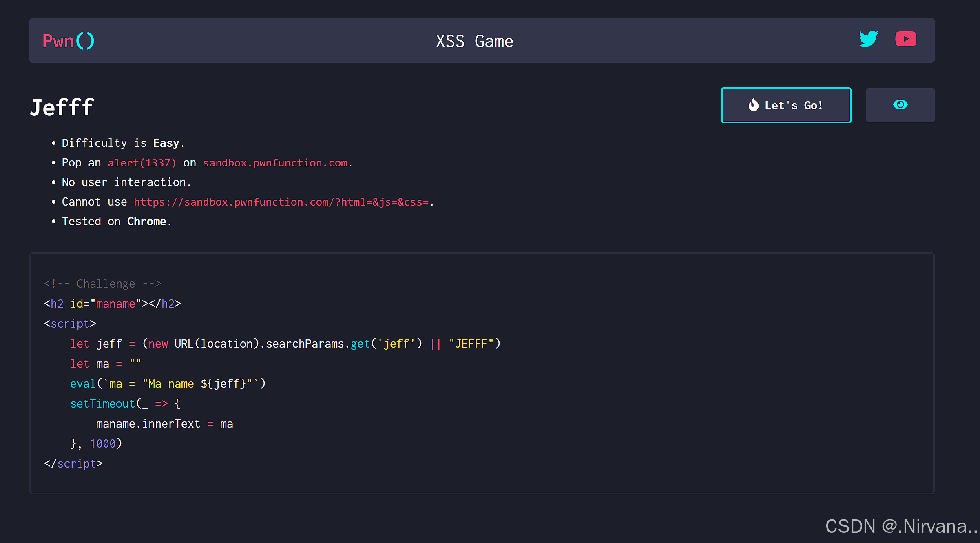Open the Twitter bird icon link

pos(868,39)
